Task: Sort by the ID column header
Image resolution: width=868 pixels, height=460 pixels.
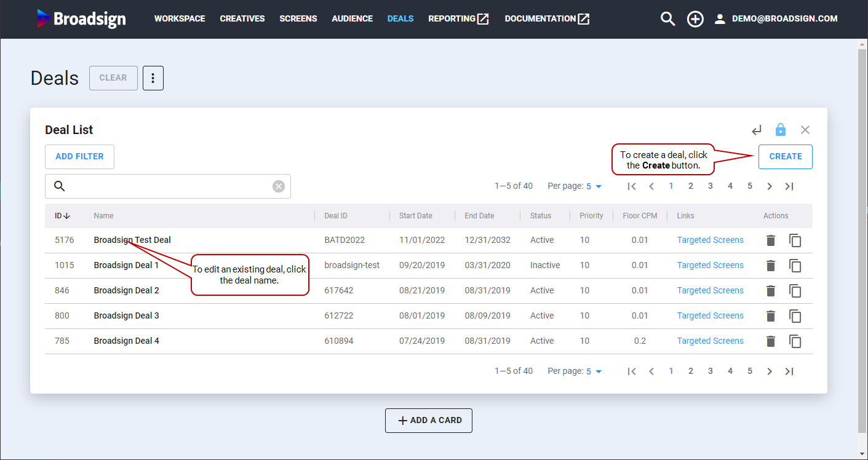Action: tap(62, 216)
